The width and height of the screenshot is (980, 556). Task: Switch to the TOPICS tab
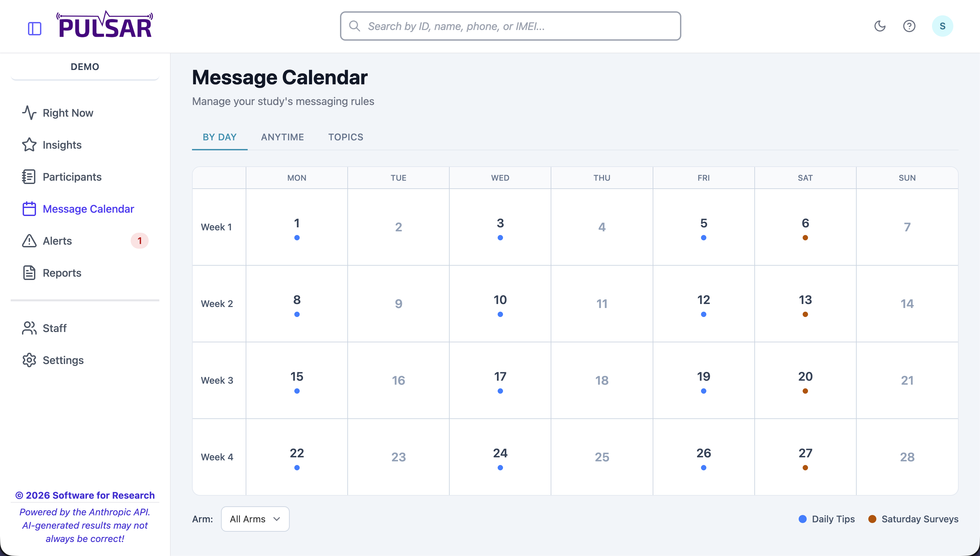[x=345, y=137]
